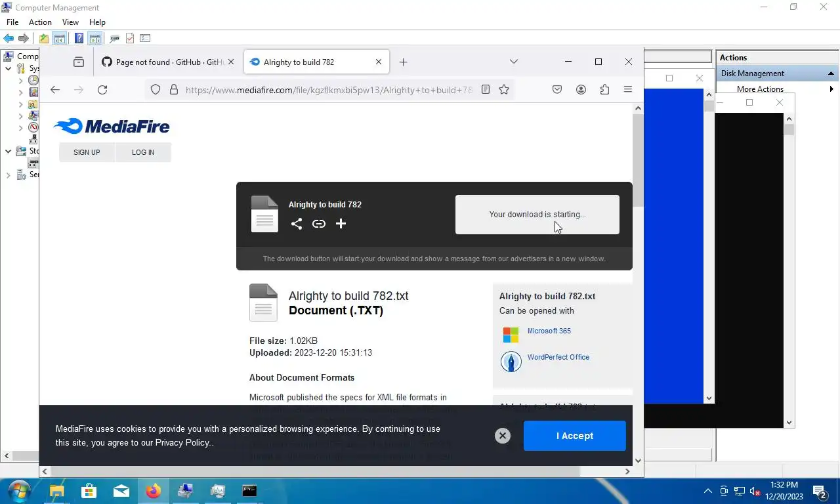Toggle Reader View icon in address bar
The image size is (840, 504).
[x=486, y=89]
